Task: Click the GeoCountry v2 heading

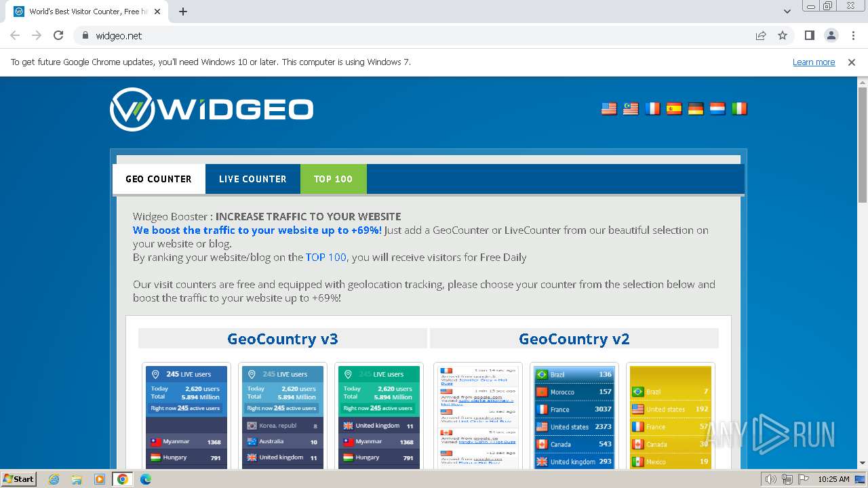Action: [x=574, y=339]
